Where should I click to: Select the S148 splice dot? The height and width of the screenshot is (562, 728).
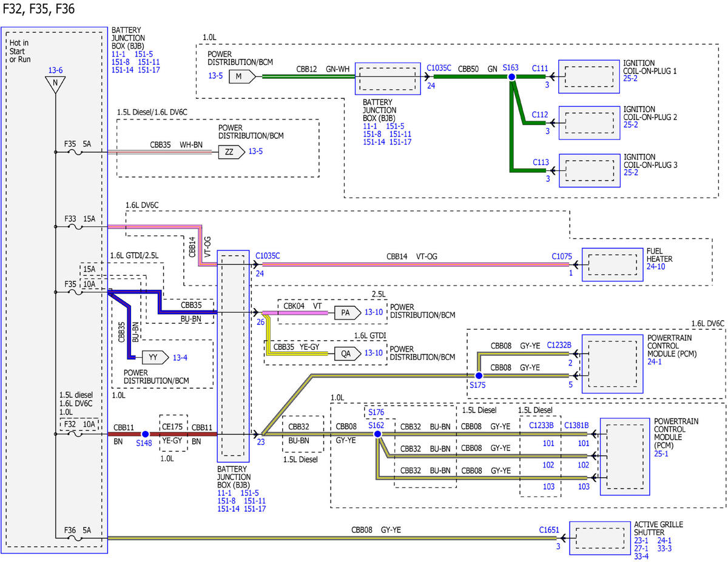tap(145, 434)
